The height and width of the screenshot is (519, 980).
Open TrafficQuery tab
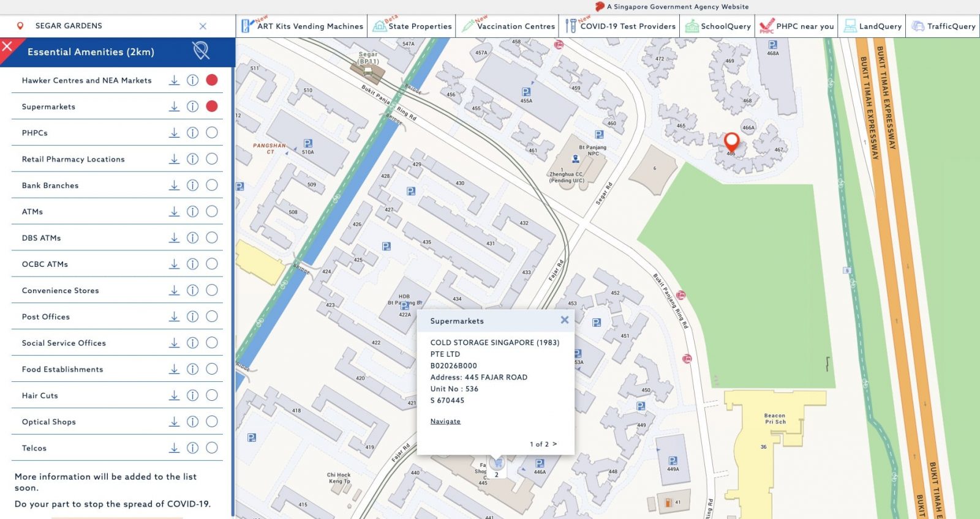[943, 26]
